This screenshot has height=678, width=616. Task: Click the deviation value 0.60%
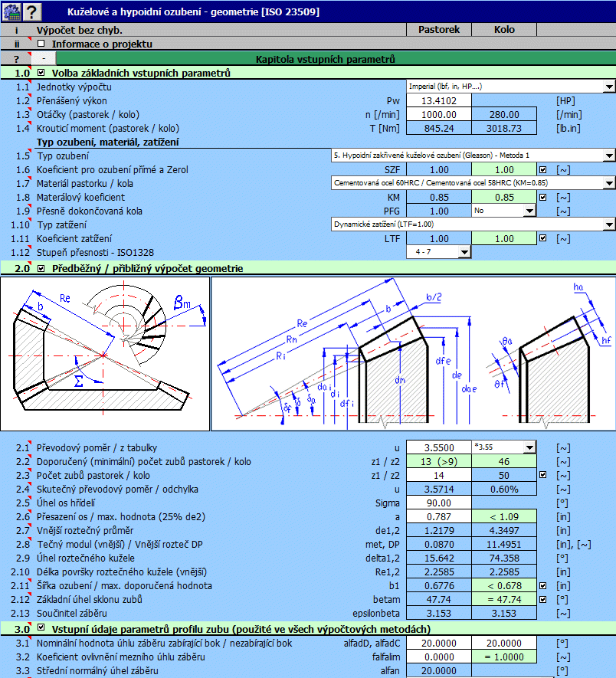[x=504, y=489]
